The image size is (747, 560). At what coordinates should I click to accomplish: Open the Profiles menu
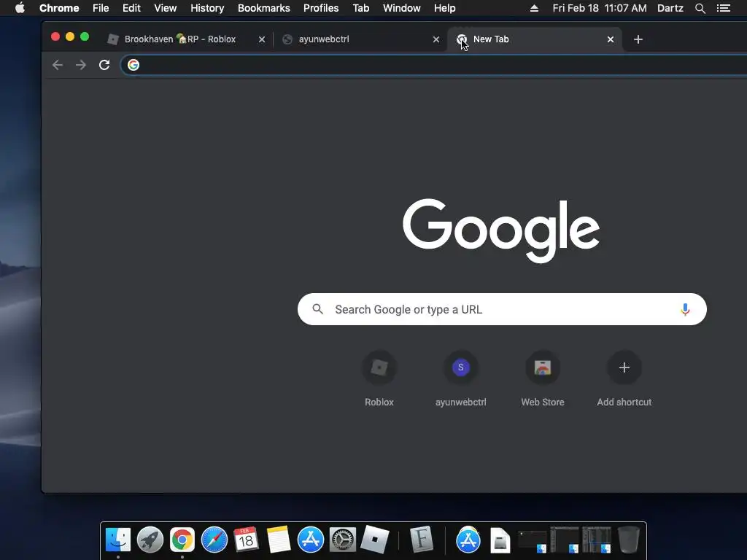click(321, 8)
